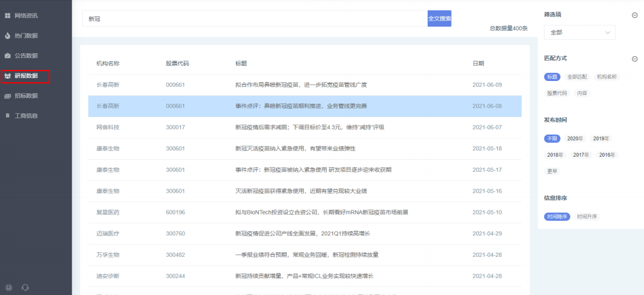The image size is (644, 295).
Task: Select the 机构名称 match tag
Action: tap(607, 77)
